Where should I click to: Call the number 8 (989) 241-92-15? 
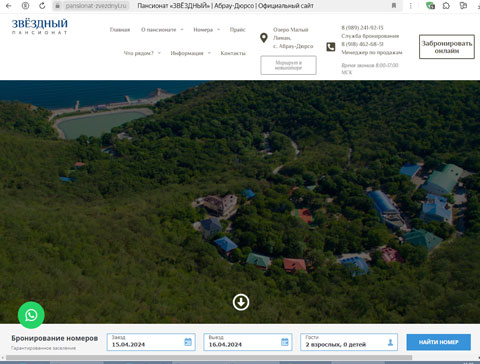coord(362,28)
